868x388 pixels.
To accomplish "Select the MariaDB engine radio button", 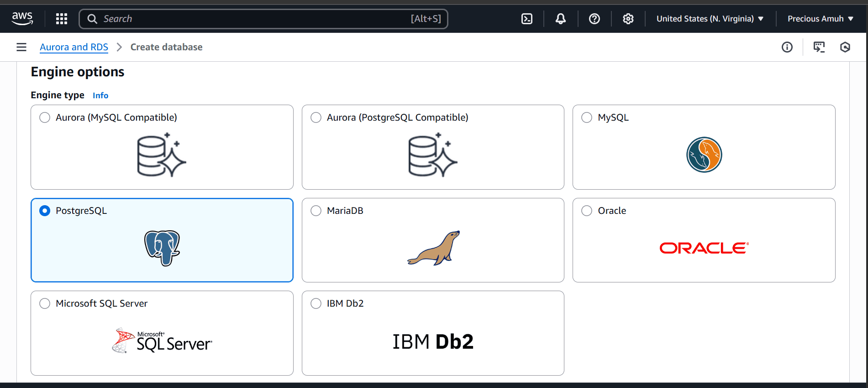I will coord(316,211).
